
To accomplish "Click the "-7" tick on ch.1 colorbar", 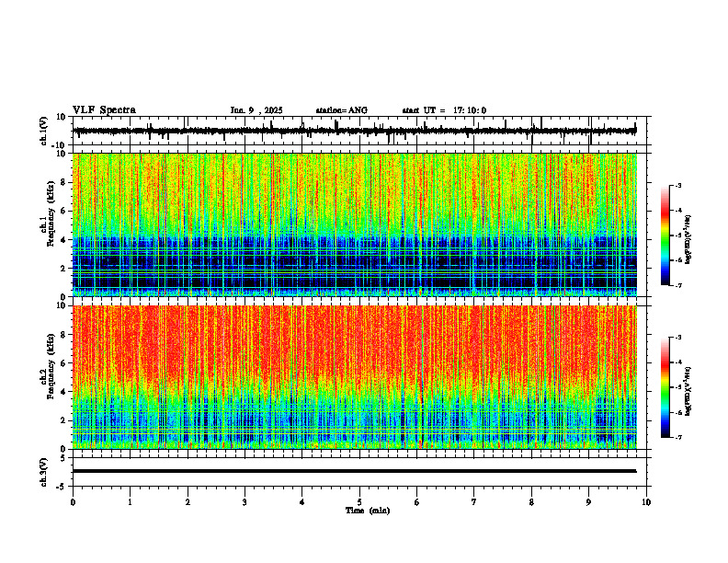I will point(678,285).
